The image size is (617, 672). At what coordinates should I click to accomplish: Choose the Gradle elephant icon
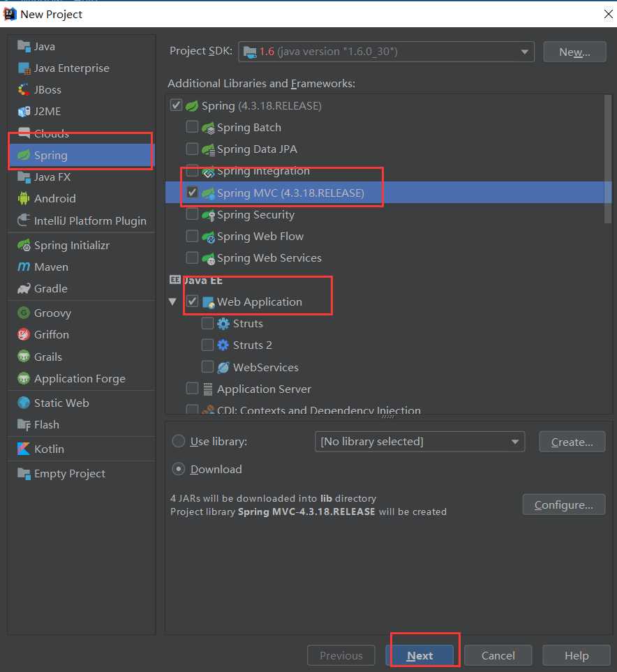pos(24,288)
